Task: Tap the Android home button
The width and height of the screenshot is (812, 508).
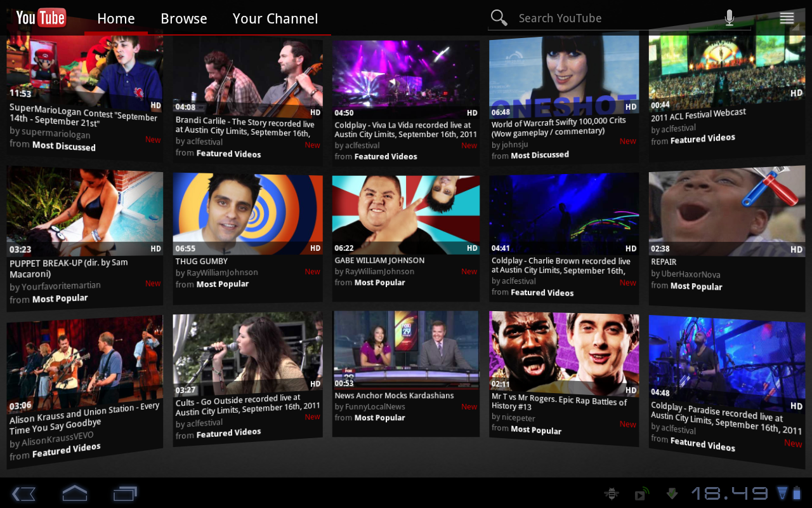Action: click(x=74, y=493)
